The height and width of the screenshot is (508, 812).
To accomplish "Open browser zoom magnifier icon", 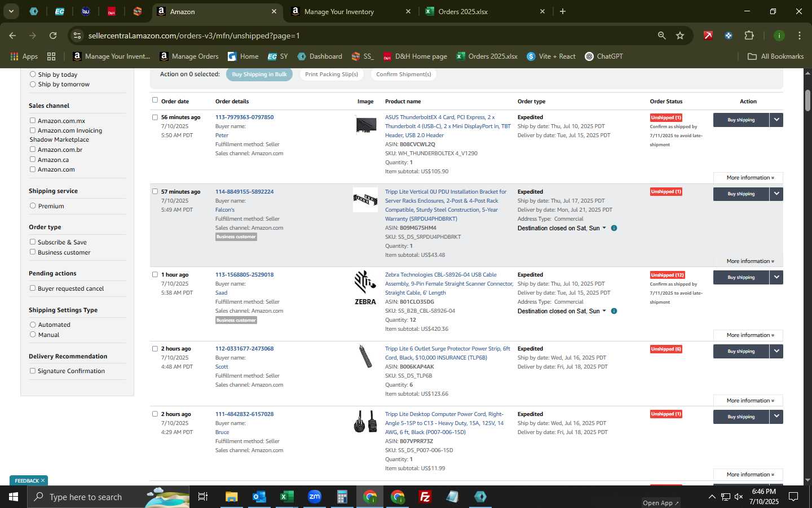I will [661, 36].
